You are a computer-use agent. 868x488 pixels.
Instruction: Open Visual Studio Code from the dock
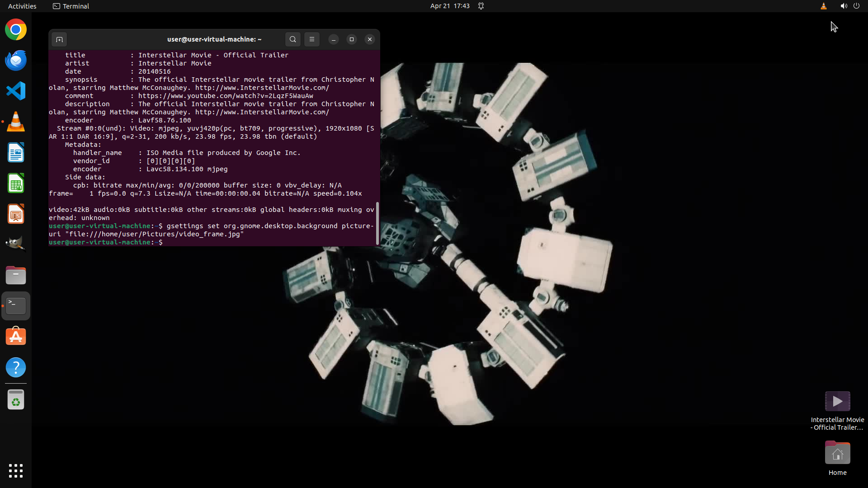click(16, 91)
